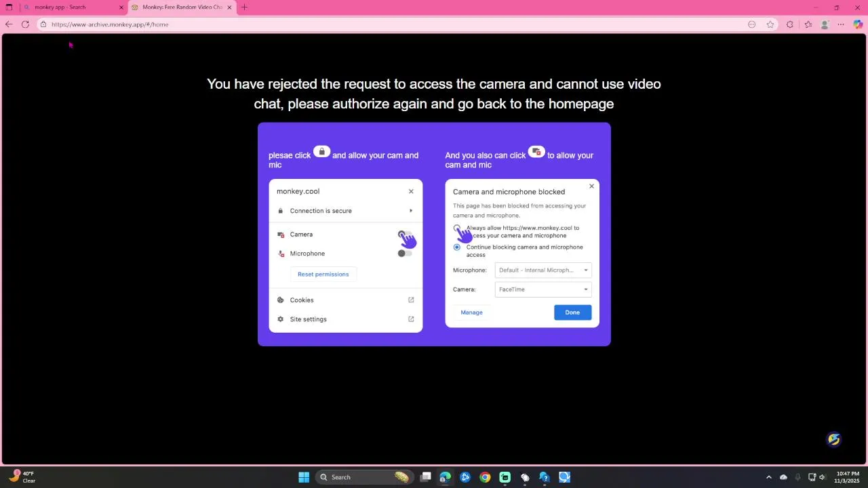Expand Connection is secure arrow
Viewport: 868px width, 488px height.
click(411, 211)
